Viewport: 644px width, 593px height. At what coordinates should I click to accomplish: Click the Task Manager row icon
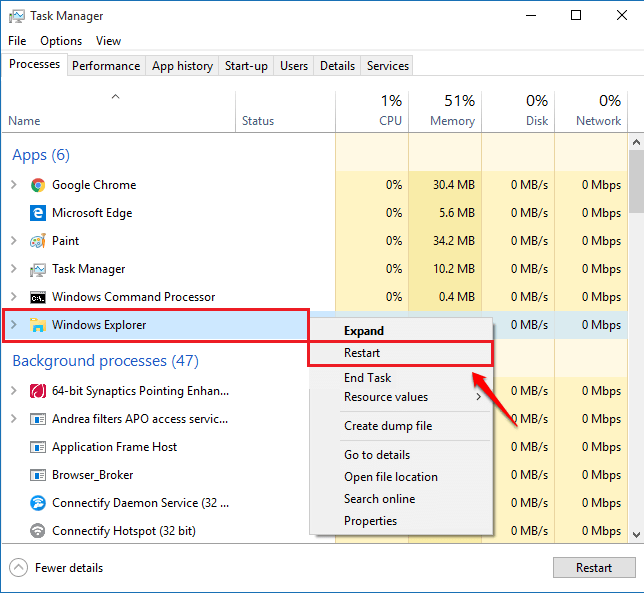pos(38,269)
